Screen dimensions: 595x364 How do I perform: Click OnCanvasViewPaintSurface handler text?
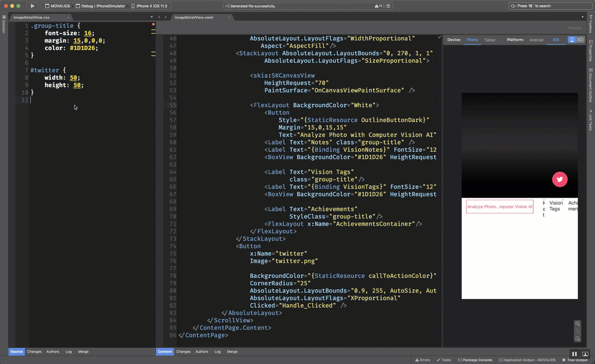(x=358, y=90)
